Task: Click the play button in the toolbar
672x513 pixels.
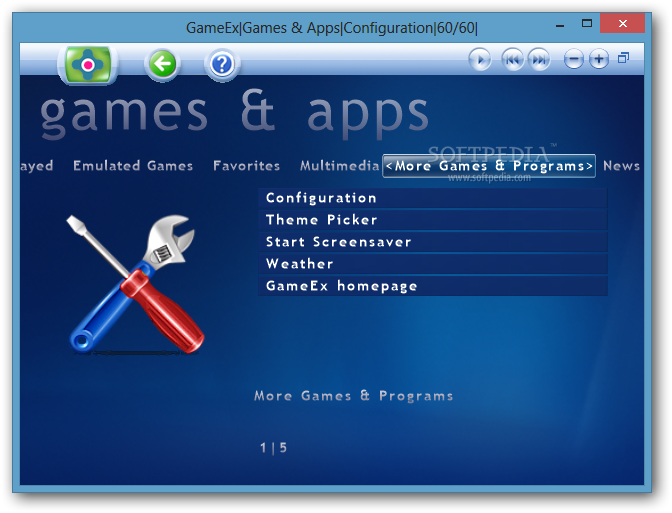Action: coord(480,60)
